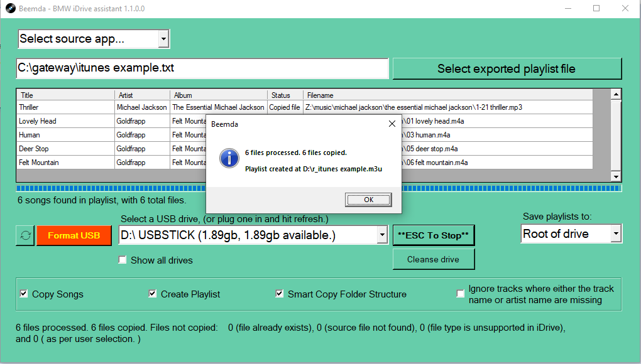Click the Title column header
641x364 pixels.
(x=65, y=95)
